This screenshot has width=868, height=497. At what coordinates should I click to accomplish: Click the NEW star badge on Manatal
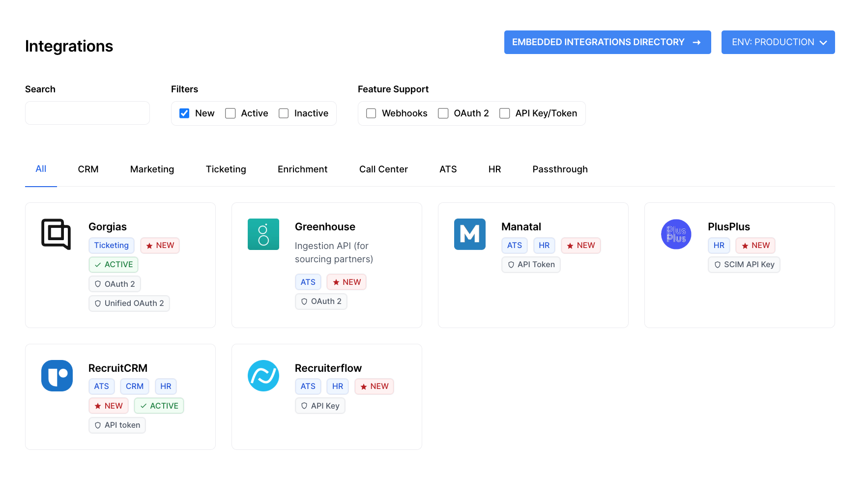click(580, 246)
